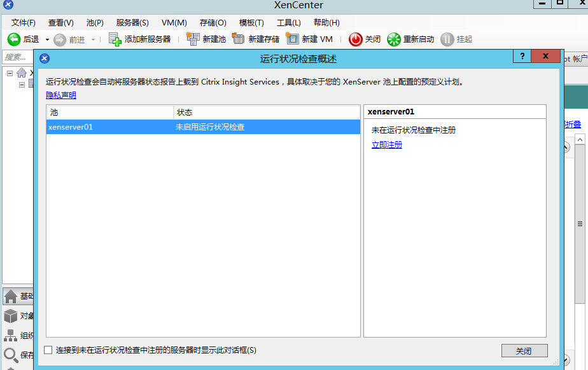Open the 池(P) menu
Screen dimensions: 588x370
click(95, 23)
